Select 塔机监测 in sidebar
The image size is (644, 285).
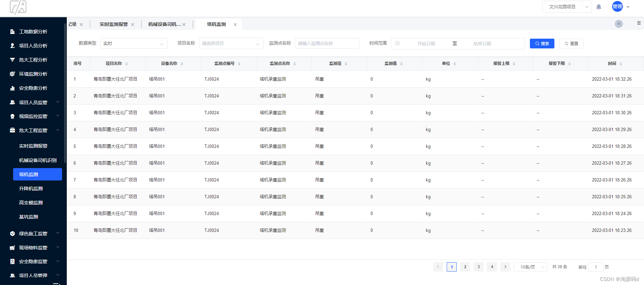pyautogui.click(x=38, y=174)
